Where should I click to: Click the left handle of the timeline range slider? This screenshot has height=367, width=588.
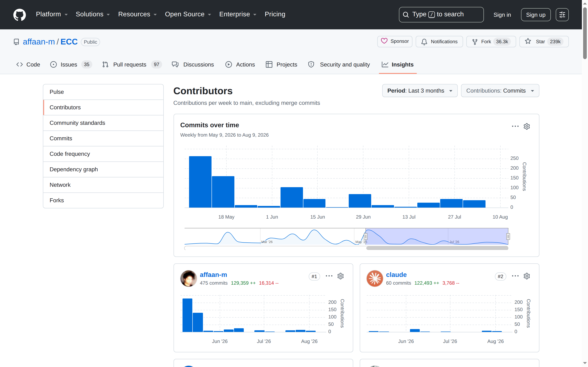point(365,237)
